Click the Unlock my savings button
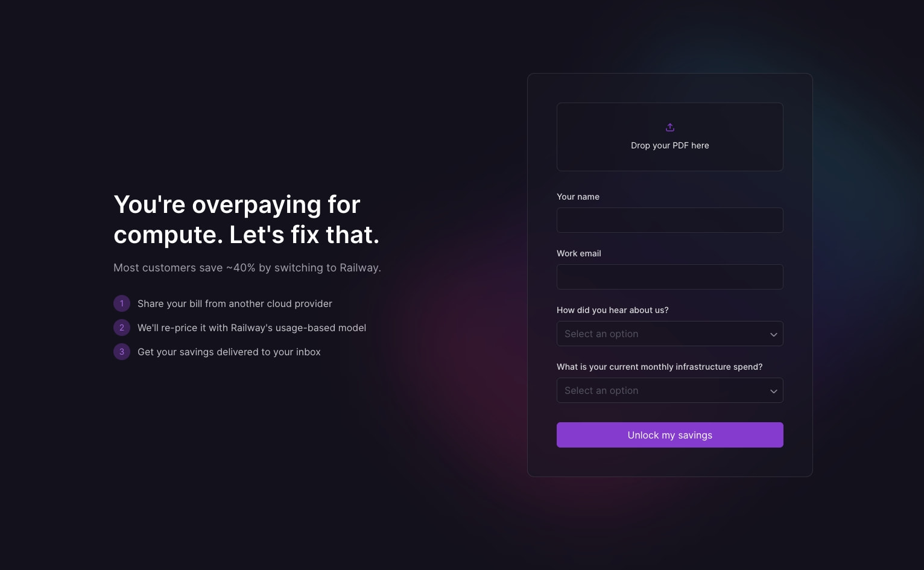The width and height of the screenshot is (924, 570). 670,435
